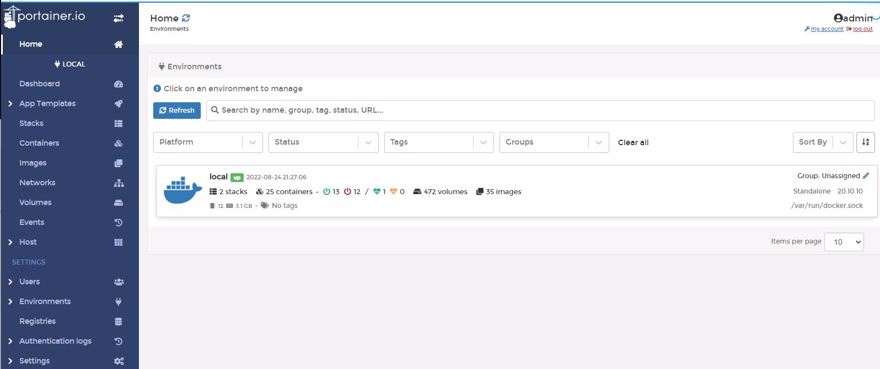The width and height of the screenshot is (880, 369).
Task: Open Networks page from sidebar
Action: pyautogui.click(x=37, y=183)
